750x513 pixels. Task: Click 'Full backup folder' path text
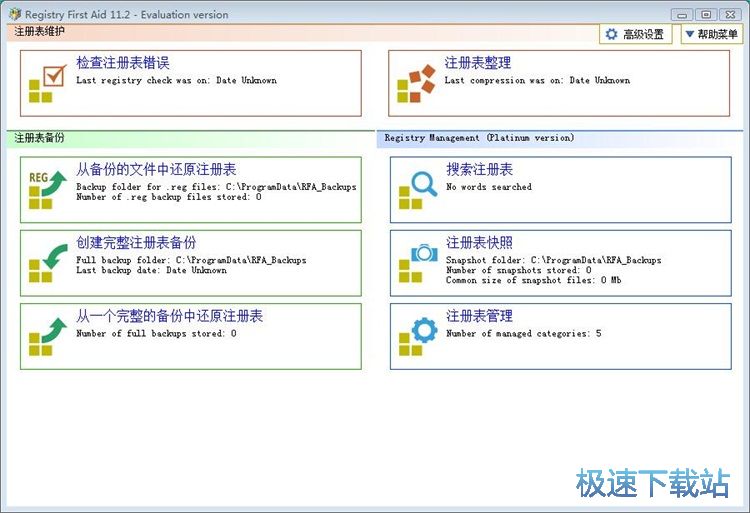pos(191,260)
